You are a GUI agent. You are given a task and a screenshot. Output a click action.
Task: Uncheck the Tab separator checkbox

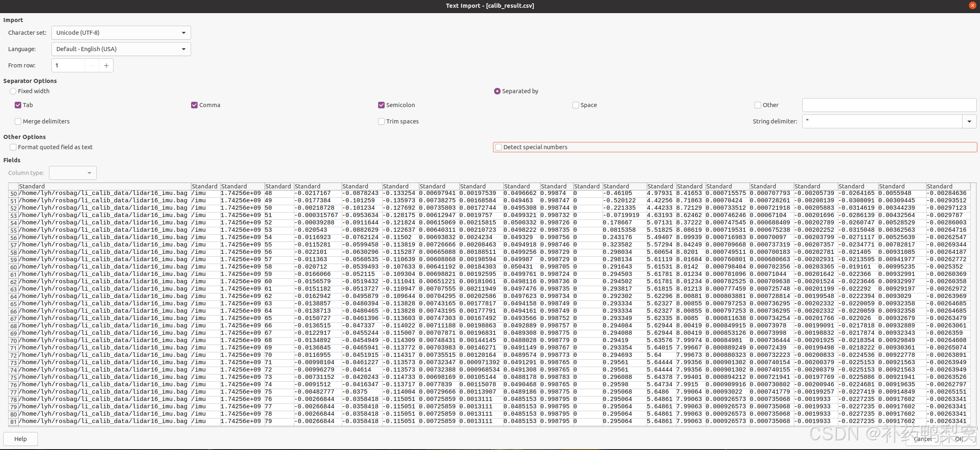(x=18, y=105)
